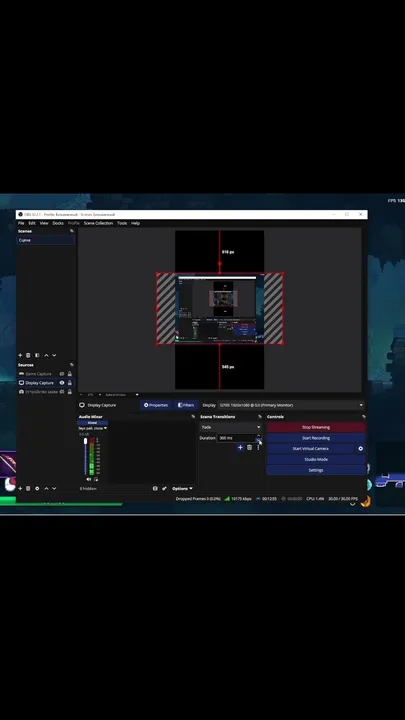Open audio mixer menu icon left of link icon
This screenshot has width=405, height=720.
pos(155,489)
